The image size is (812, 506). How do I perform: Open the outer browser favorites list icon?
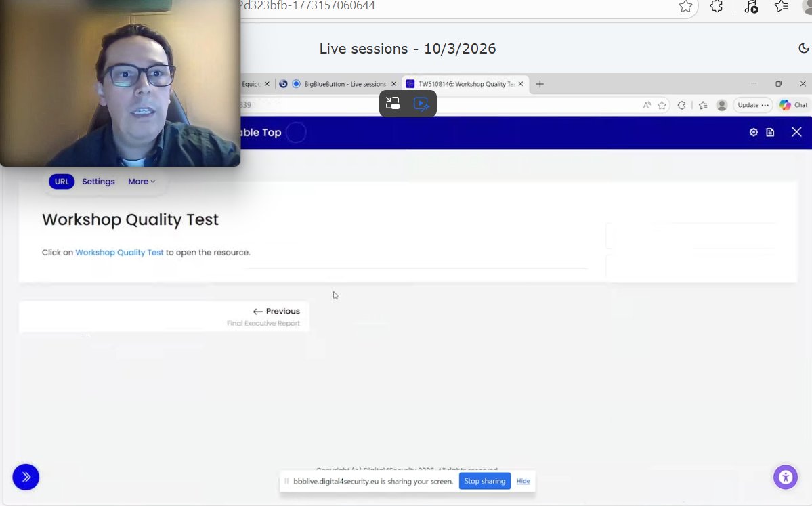781,6
